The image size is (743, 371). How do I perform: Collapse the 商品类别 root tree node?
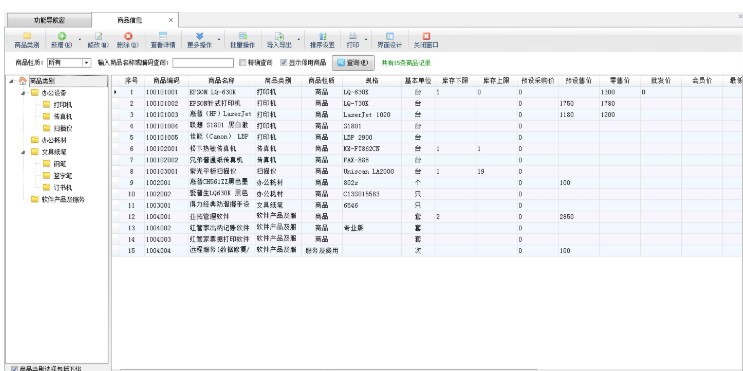[12, 81]
